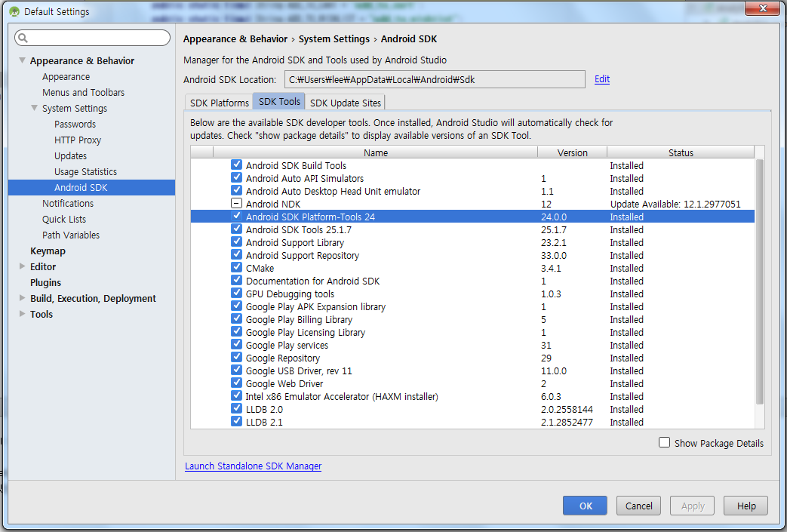Select Google Repository row

pos(472,358)
